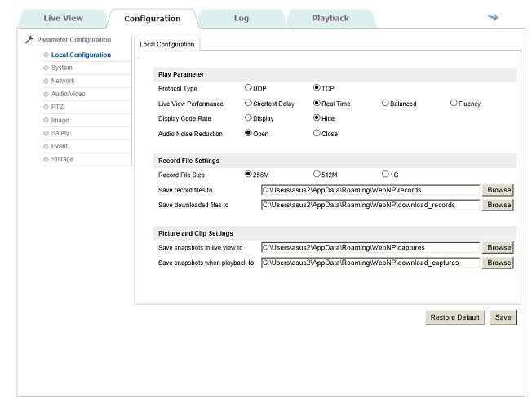Select PTZ in the configuration menu
The height and width of the screenshot is (407, 532).
[x=58, y=107]
